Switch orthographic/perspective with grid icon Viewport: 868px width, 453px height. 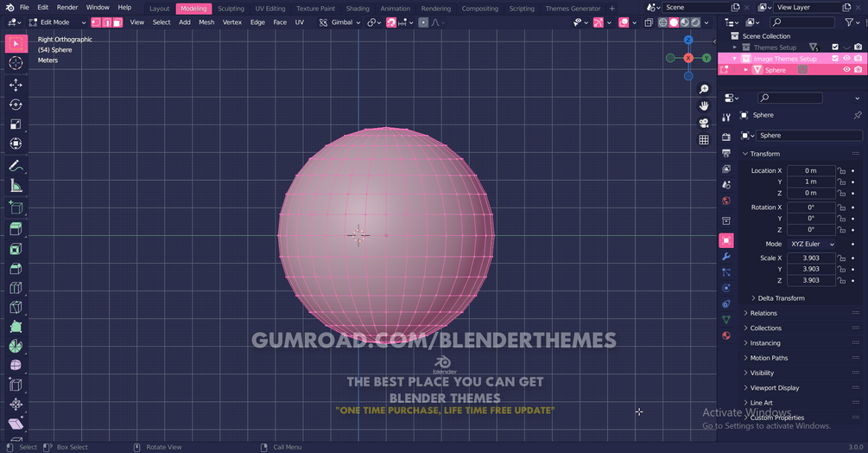(704, 140)
